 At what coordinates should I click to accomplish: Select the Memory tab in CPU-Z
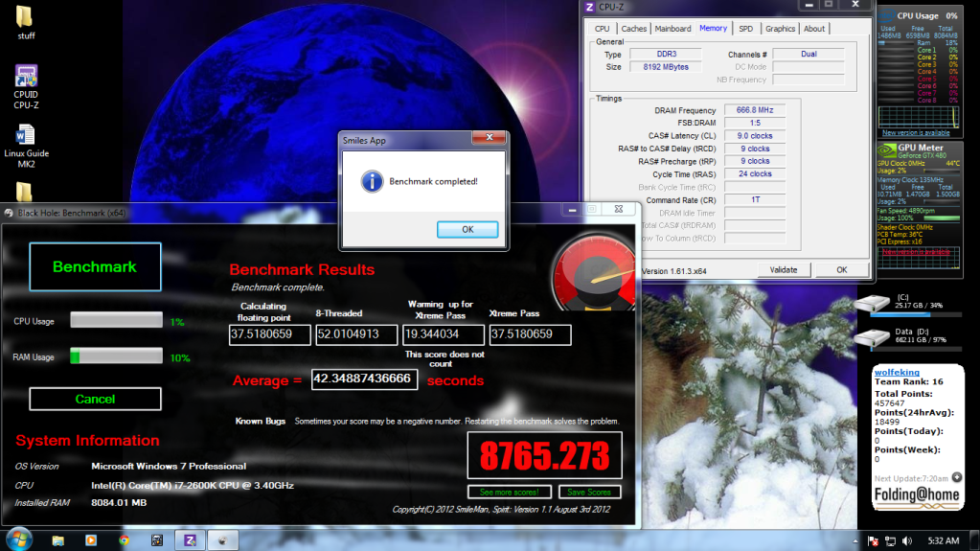pyautogui.click(x=713, y=28)
